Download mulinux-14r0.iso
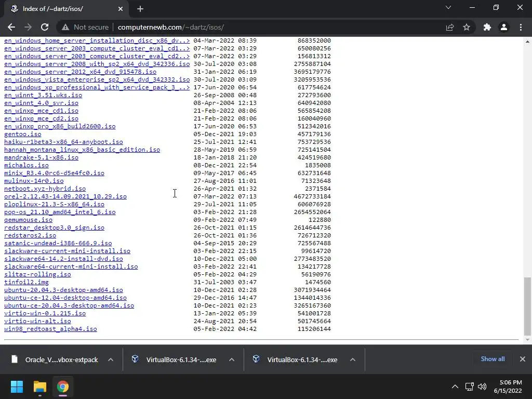Viewport: 532px width, 399px height. tap(34, 181)
